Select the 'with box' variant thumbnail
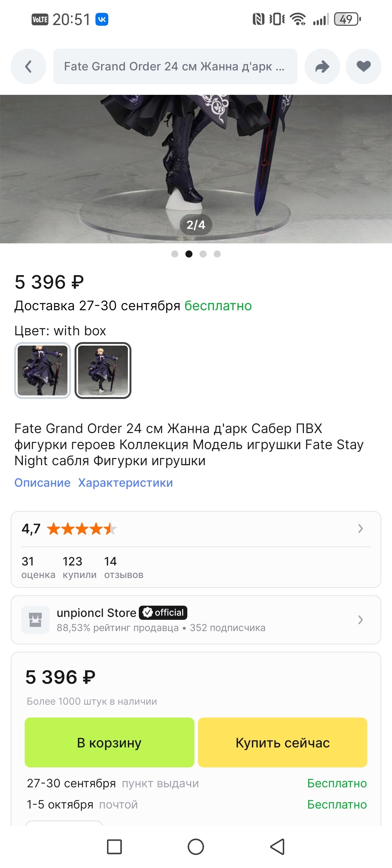Image resolution: width=392 pixels, height=868 pixels. (x=103, y=370)
